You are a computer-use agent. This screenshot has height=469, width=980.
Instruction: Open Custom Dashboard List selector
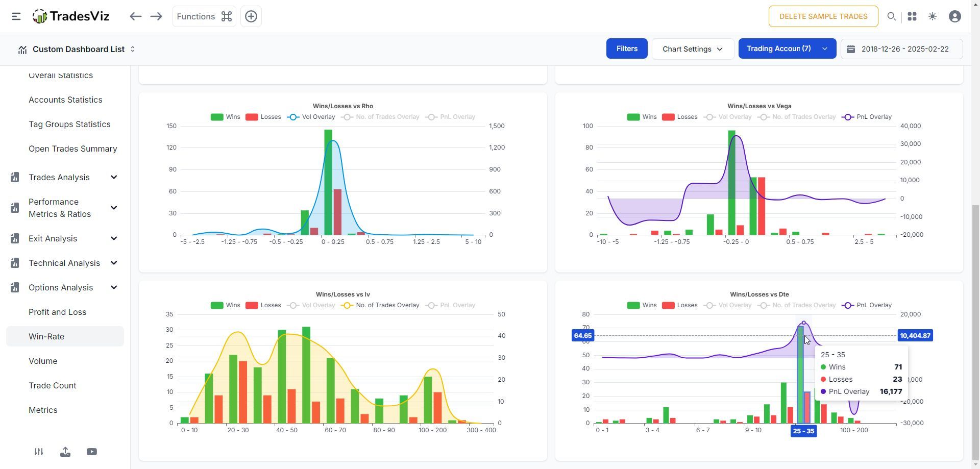point(77,49)
